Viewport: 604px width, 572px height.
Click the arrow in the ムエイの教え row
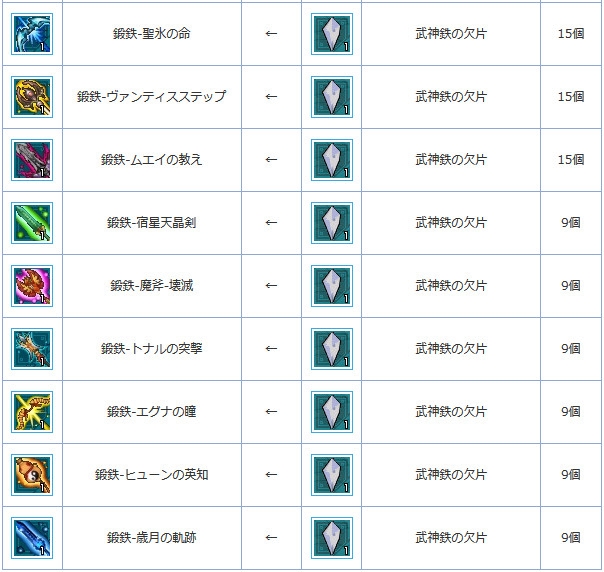(271, 160)
